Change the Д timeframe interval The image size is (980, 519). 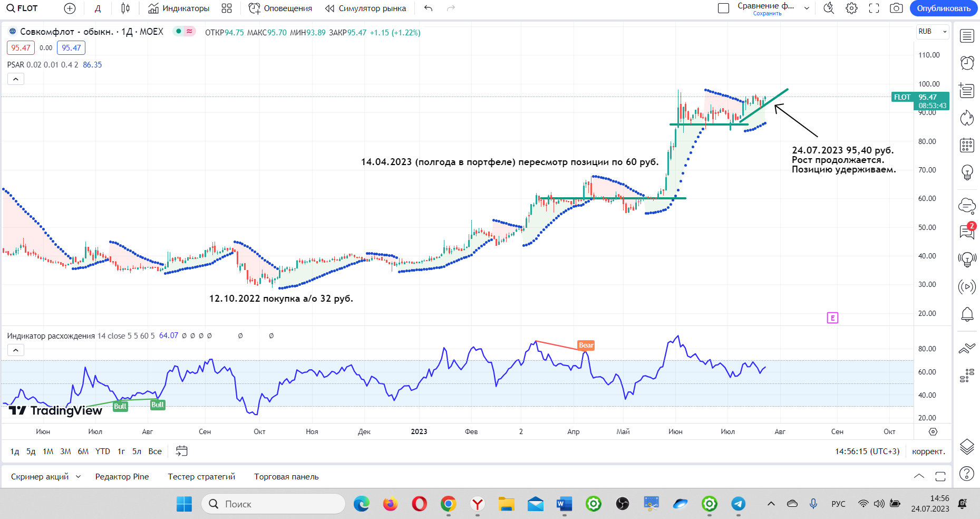tap(98, 8)
